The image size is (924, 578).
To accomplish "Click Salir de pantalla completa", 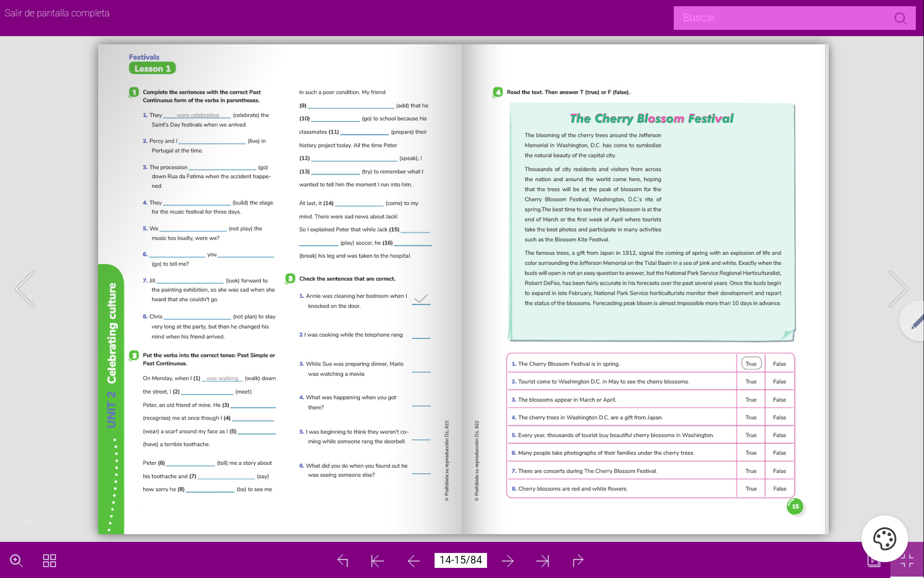I will coord(57,13).
